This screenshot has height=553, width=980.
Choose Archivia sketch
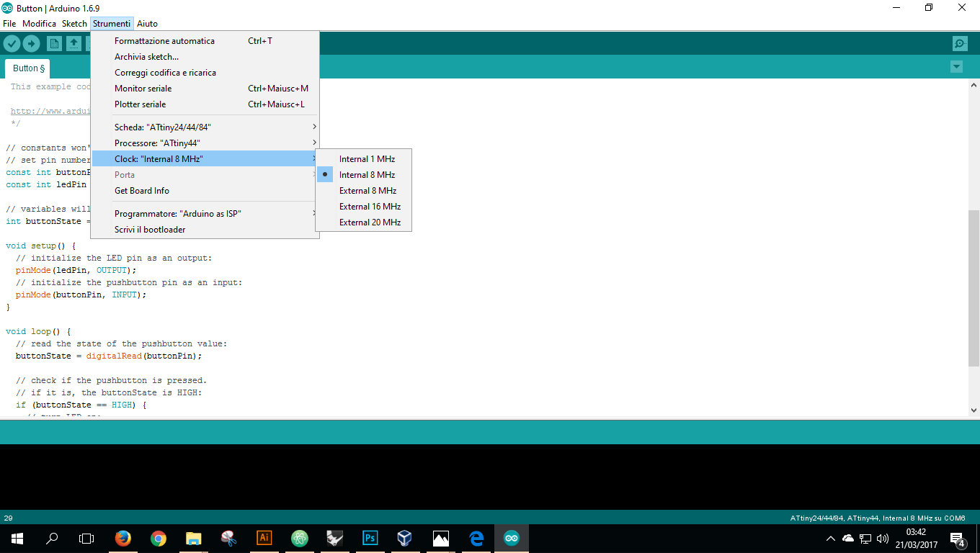coord(205,57)
